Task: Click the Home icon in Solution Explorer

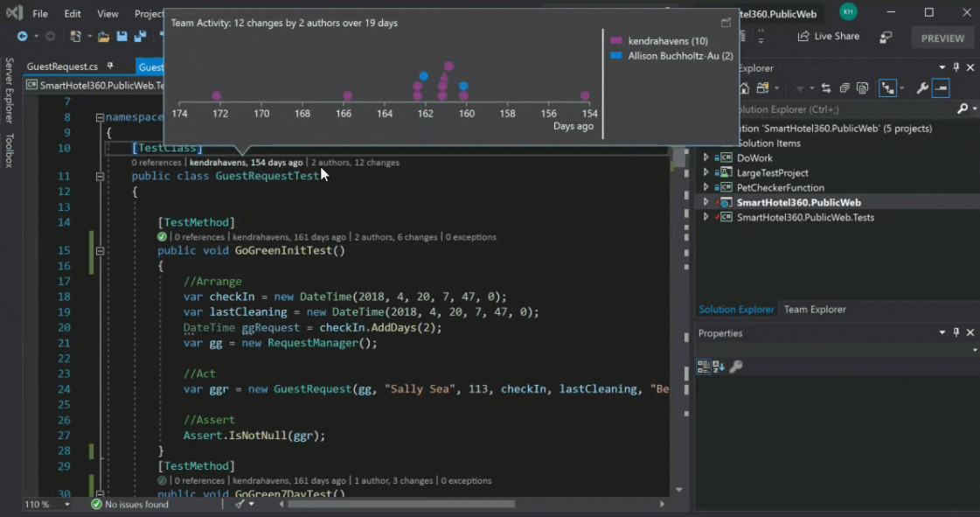Action: (x=744, y=88)
